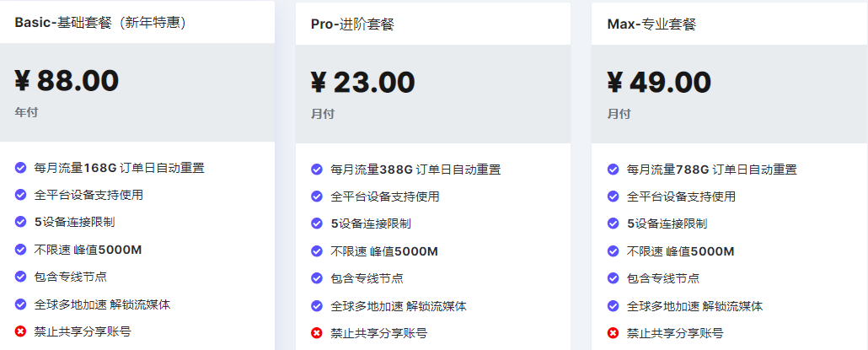Click Max plan 禁止共享分享账号 text
This screenshot has height=350, width=868.
675,333
